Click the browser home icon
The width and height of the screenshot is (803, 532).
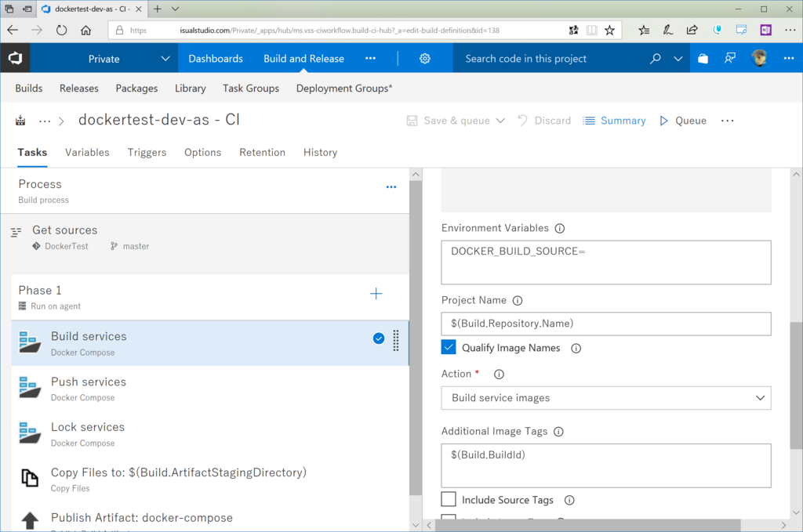click(x=86, y=31)
